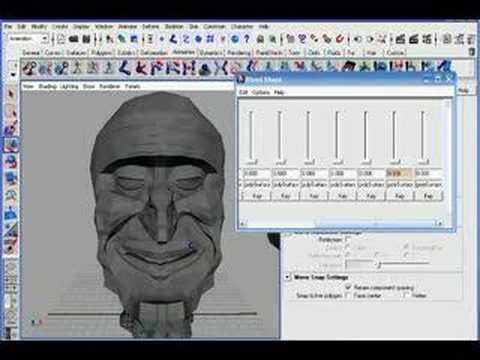
Task: Open the viewport Shading menu
Action: point(47,86)
